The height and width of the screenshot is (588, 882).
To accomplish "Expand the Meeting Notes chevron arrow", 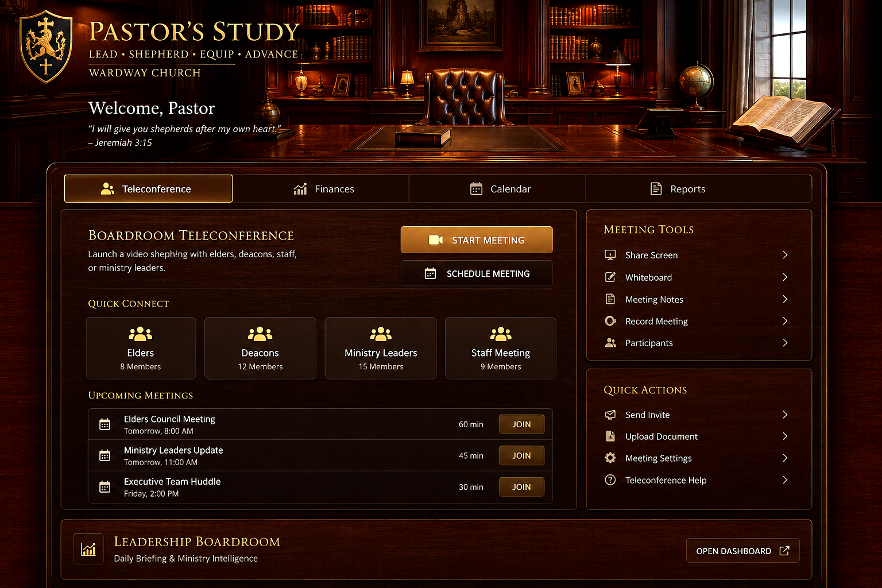I will click(785, 299).
